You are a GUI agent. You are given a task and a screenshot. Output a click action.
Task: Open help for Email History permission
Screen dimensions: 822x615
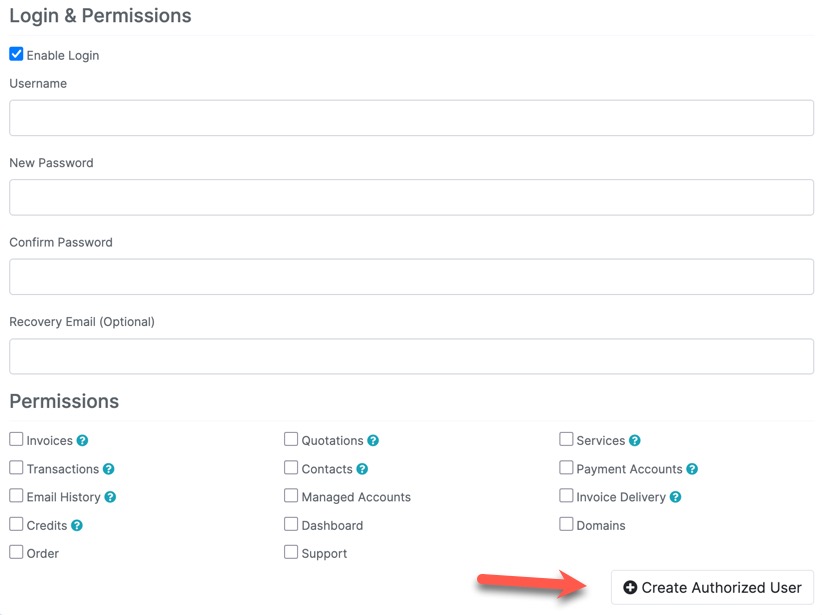110,497
